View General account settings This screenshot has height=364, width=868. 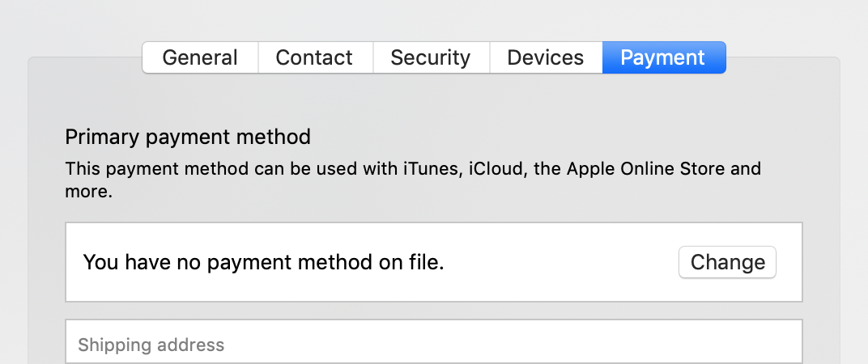pos(200,58)
